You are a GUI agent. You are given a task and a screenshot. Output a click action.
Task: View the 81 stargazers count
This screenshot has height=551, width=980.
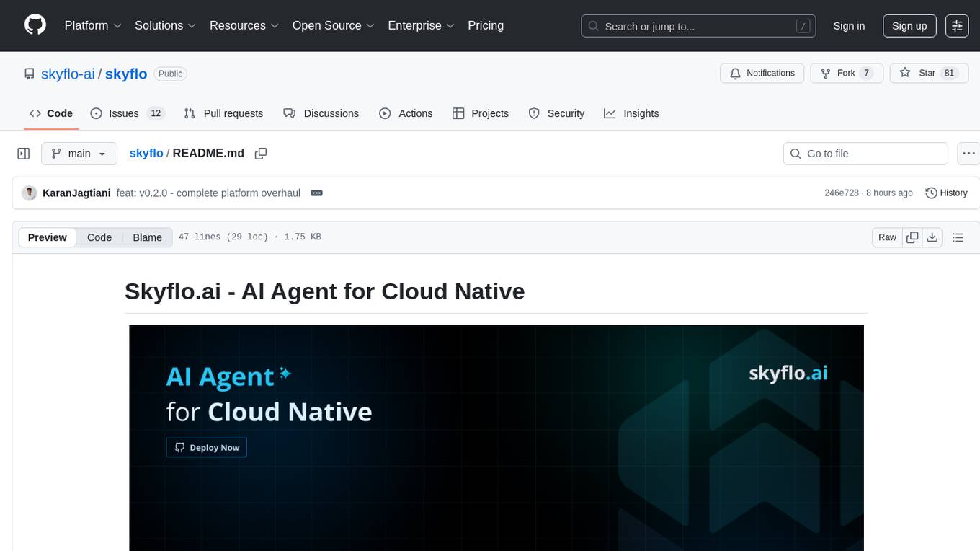tap(949, 73)
